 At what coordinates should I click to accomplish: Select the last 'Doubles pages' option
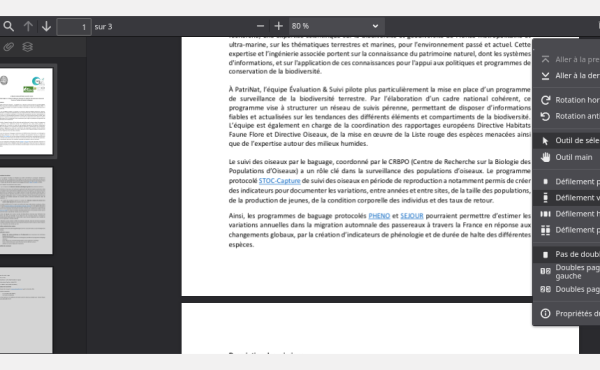point(567,289)
